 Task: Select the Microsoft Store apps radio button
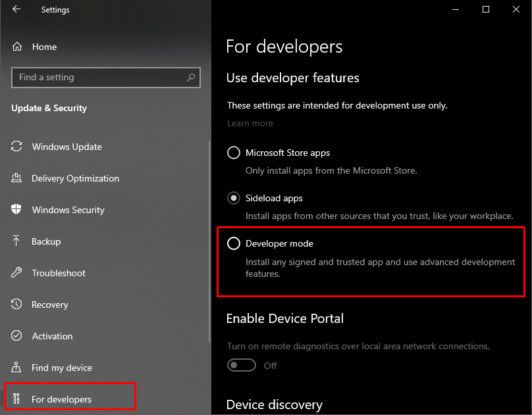point(233,153)
